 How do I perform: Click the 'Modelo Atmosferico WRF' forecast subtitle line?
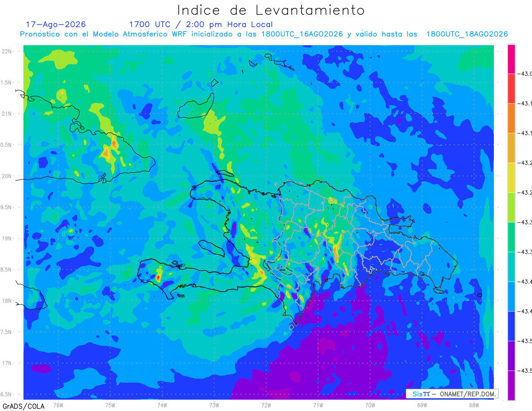pos(264,34)
